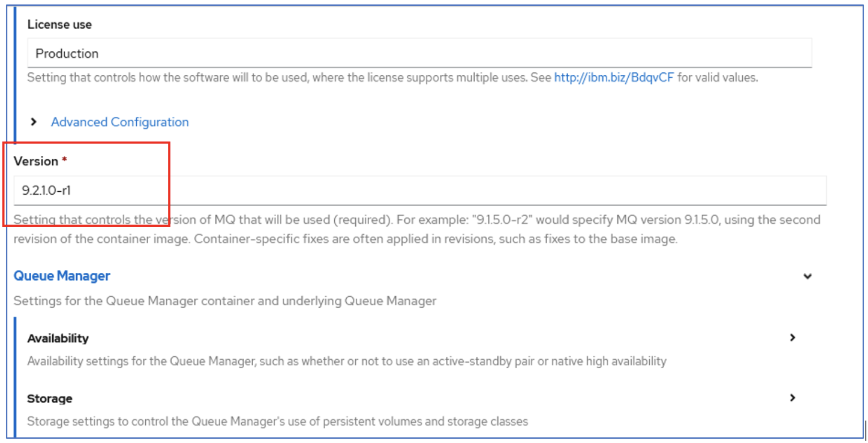Expand Storage settings chevron
Screen dimensions: 868x443
tap(793, 397)
